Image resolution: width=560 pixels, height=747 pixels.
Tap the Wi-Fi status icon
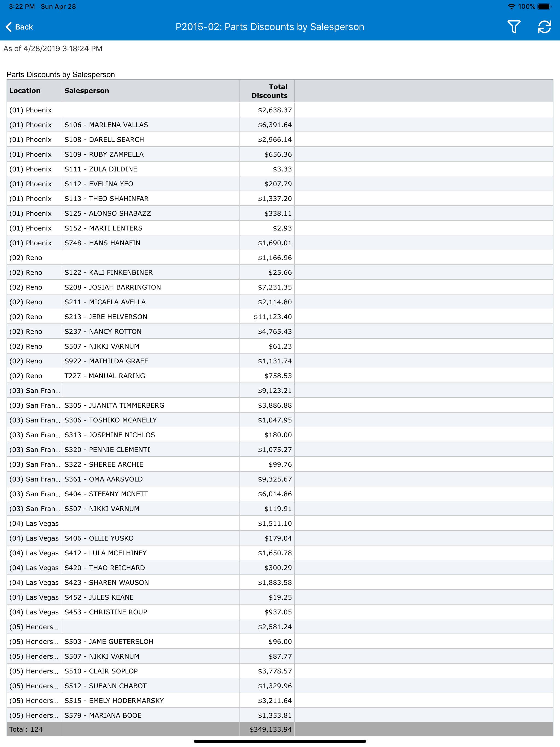point(511,6)
